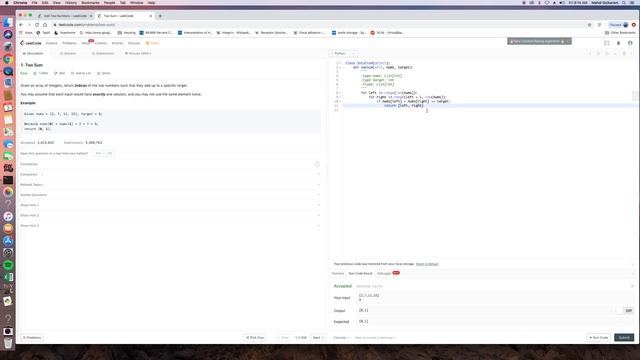Expand the Contributor section
This screenshot has width=640, height=360.
coord(170,164)
